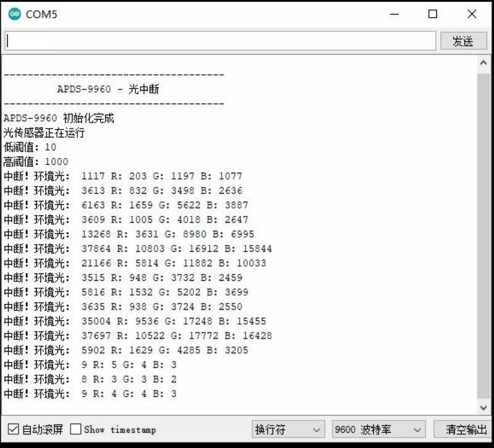Click the Arduino logo in title bar
The height and width of the screenshot is (448, 494).
(x=14, y=14)
